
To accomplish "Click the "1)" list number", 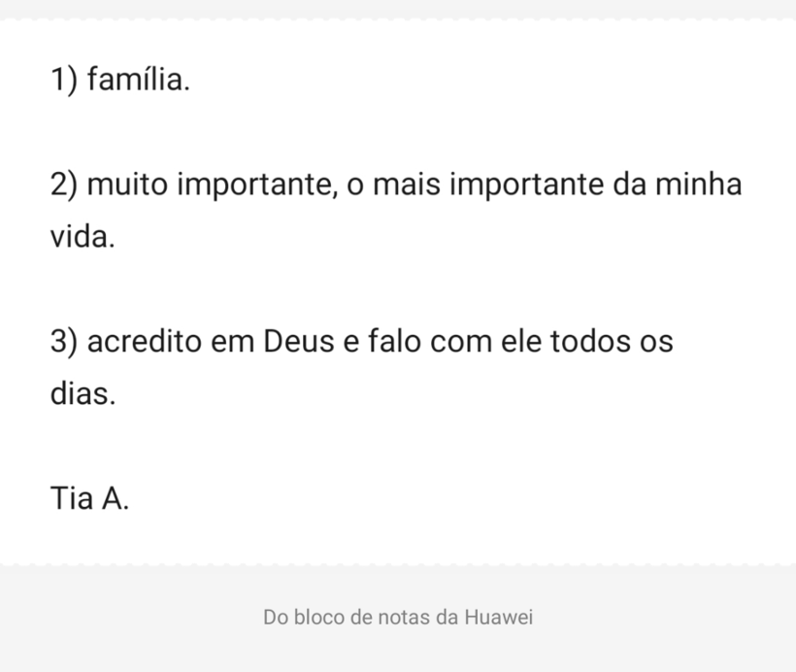I will (x=64, y=80).
